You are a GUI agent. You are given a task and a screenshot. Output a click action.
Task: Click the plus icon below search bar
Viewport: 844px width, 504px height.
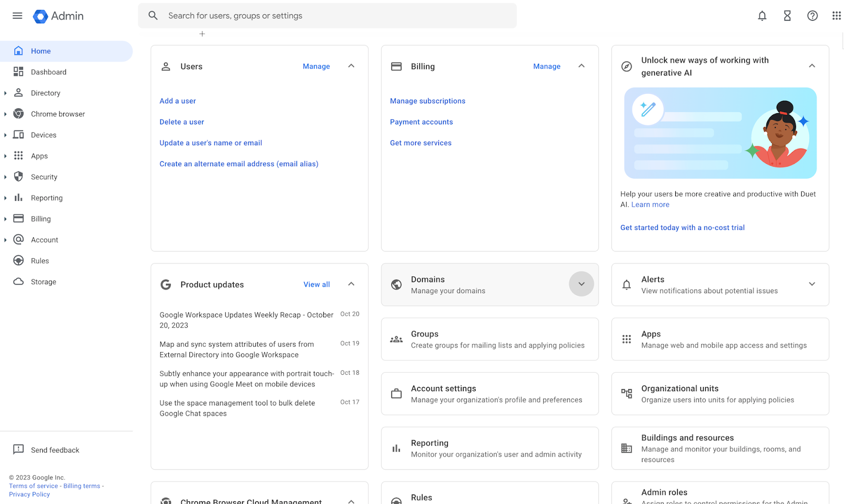[202, 34]
